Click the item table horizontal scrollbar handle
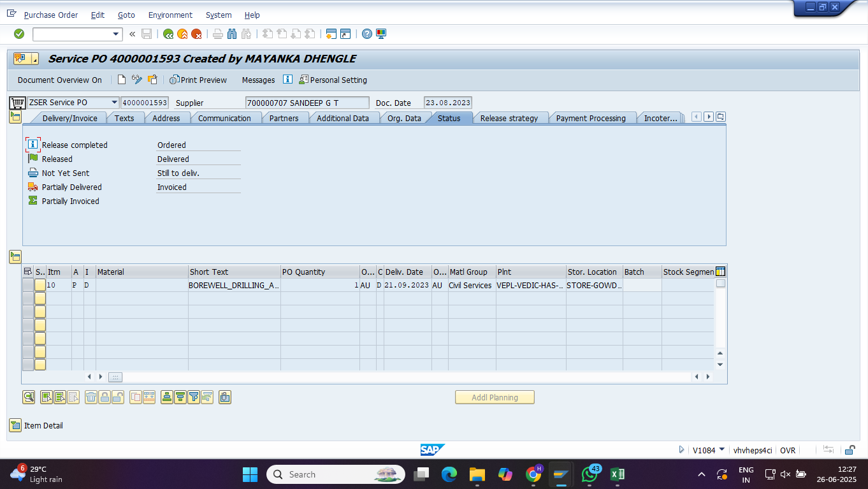868x489 pixels. tap(115, 377)
